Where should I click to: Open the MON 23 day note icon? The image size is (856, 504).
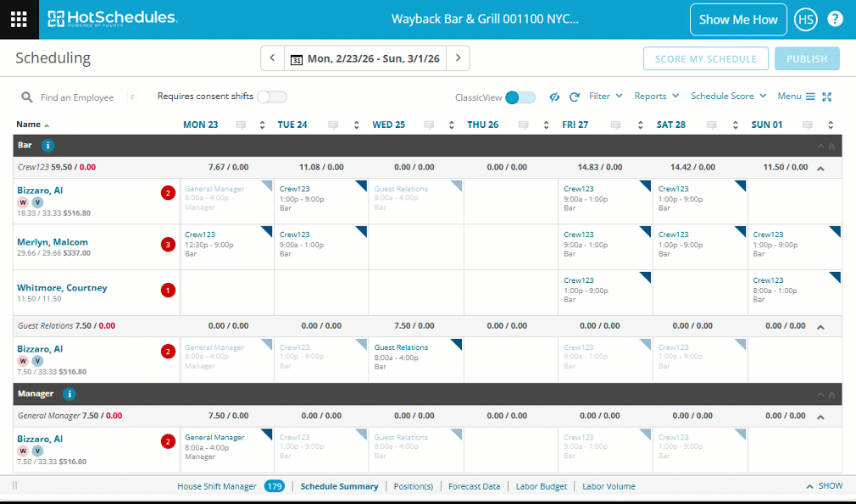tap(241, 125)
